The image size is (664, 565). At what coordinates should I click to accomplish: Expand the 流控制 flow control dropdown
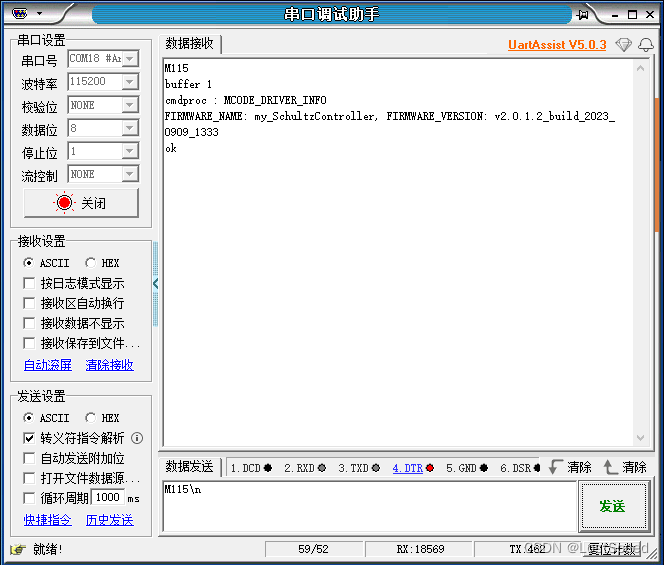click(x=130, y=174)
